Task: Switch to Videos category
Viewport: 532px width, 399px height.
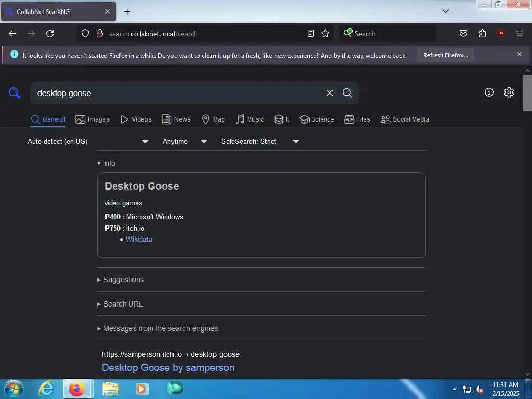Action: [136, 119]
